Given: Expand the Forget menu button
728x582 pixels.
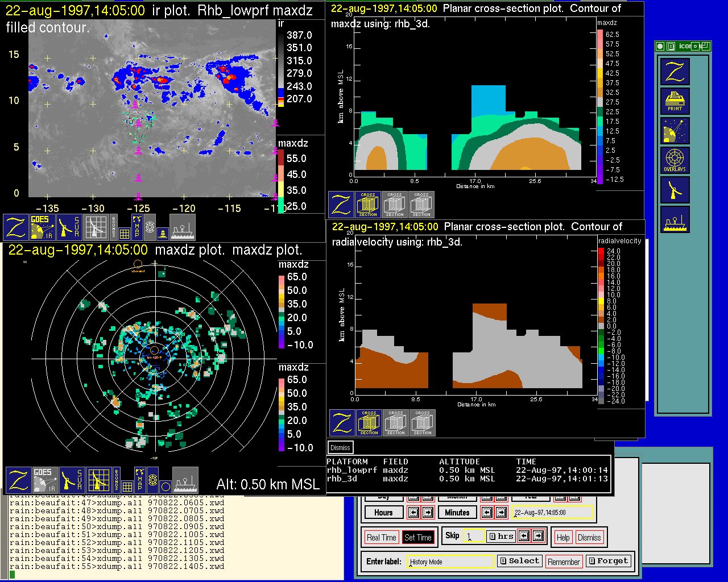Looking at the screenshot, I should click(x=608, y=561).
